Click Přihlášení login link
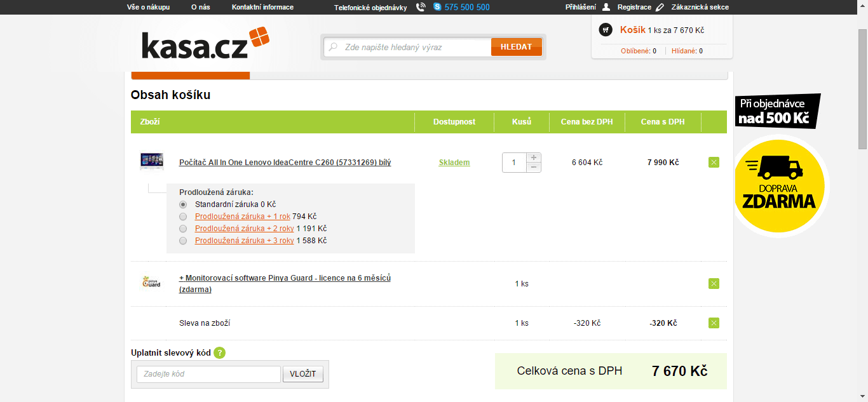The height and width of the screenshot is (402, 868). point(581,7)
